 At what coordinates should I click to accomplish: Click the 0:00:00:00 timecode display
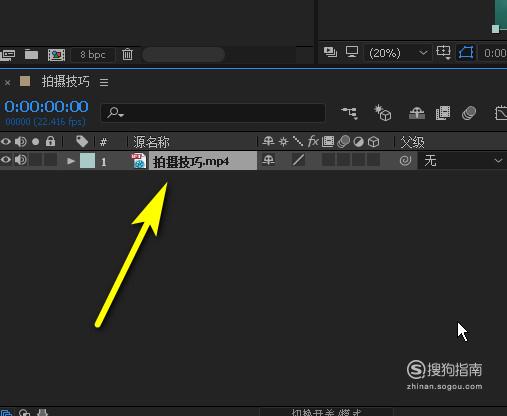click(x=46, y=107)
